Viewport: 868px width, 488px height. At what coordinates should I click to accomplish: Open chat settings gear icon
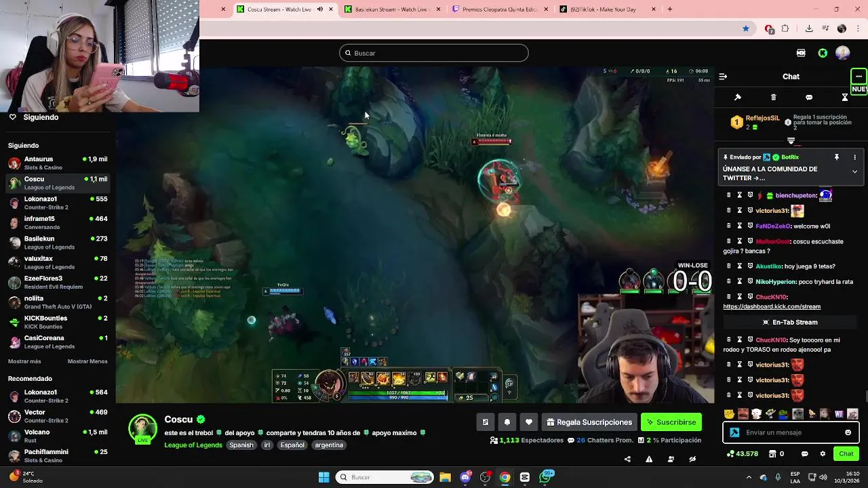(x=823, y=454)
